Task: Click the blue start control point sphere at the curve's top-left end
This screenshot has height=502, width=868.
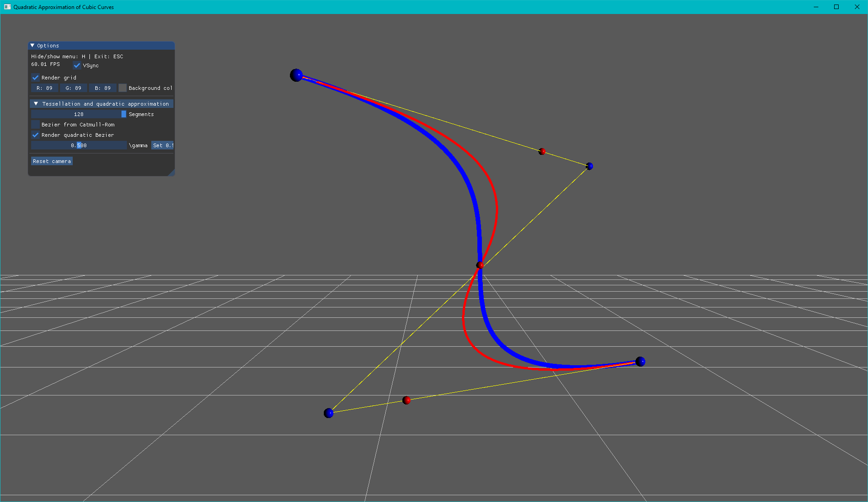Action: 296,75
